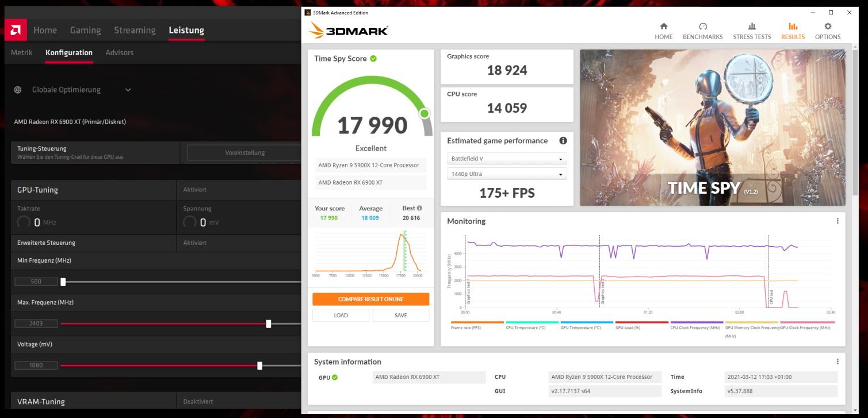
Task: Click the Max. Frequenz slider handle
Action: pyautogui.click(x=269, y=324)
